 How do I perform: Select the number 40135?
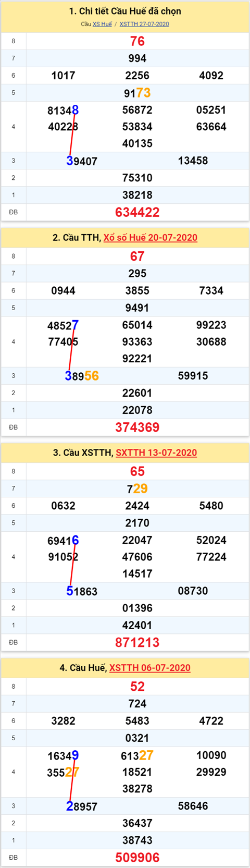(x=137, y=143)
